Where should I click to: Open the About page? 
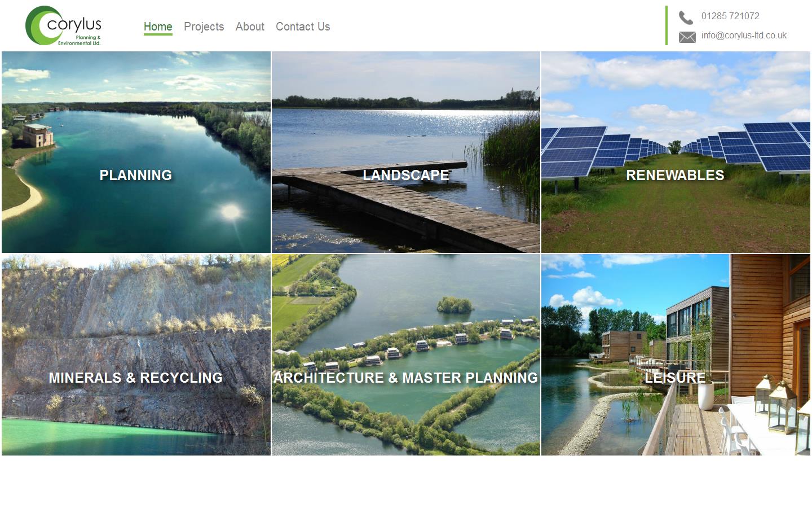(250, 27)
